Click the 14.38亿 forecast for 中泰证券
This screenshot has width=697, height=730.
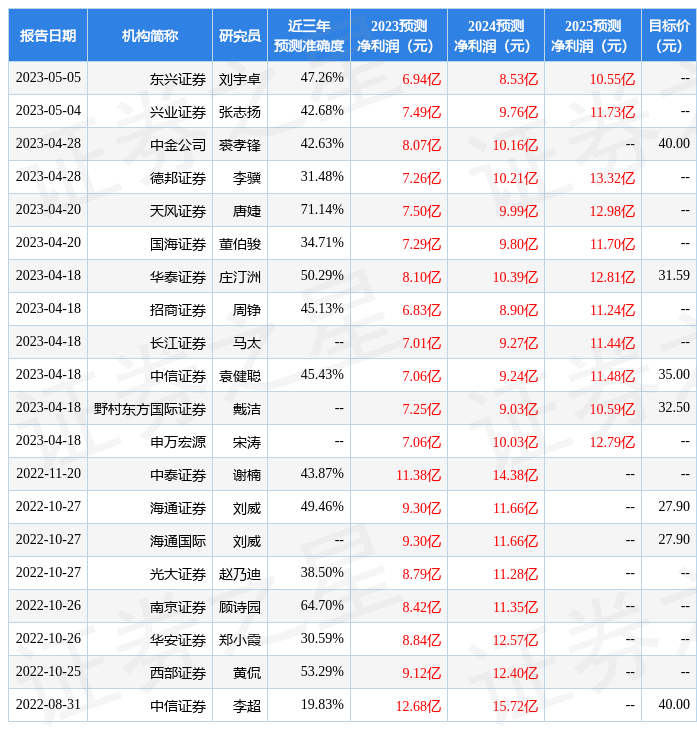click(515, 475)
